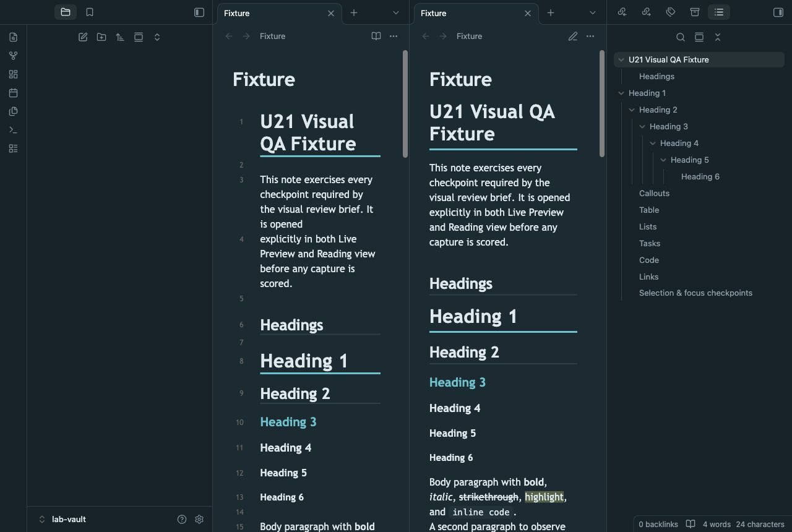This screenshot has width=792, height=532.
Task: Open graph view from the ribbon
Action: click(13, 56)
